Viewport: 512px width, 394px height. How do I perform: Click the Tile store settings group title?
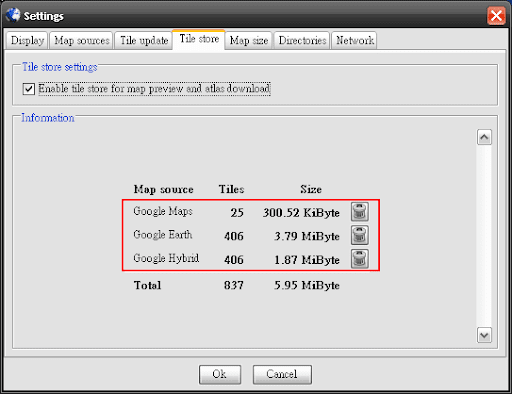click(60, 67)
